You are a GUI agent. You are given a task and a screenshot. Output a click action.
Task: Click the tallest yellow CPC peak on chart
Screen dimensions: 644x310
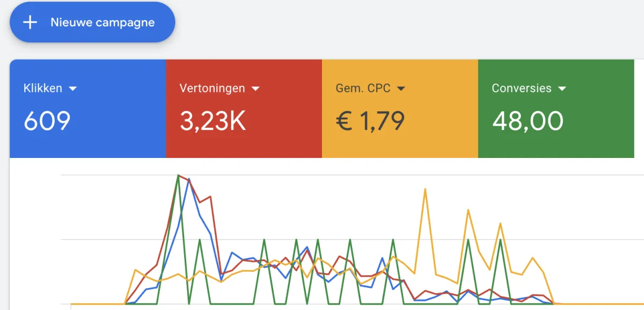tap(425, 189)
